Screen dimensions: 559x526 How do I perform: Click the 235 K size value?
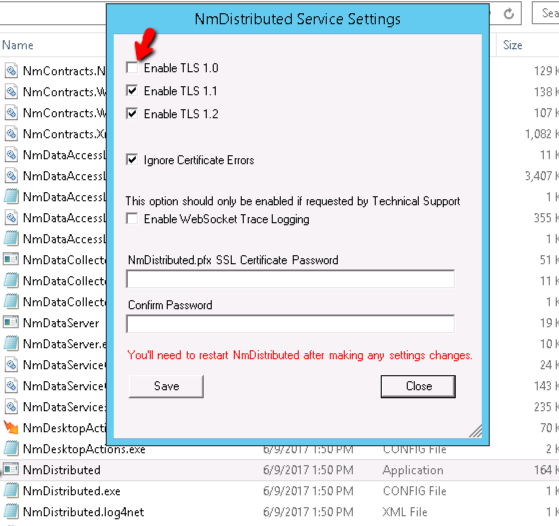pyautogui.click(x=546, y=407)
